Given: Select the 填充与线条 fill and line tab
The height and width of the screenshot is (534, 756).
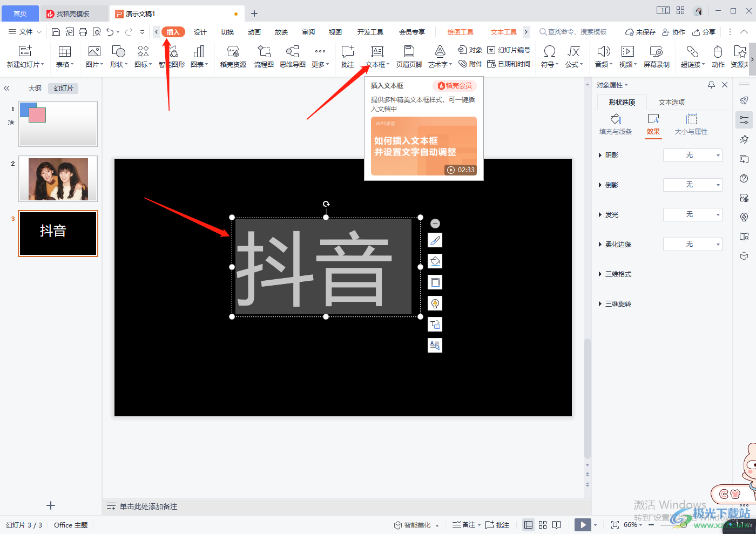Looking at the screenshot, I should (616, 125).
